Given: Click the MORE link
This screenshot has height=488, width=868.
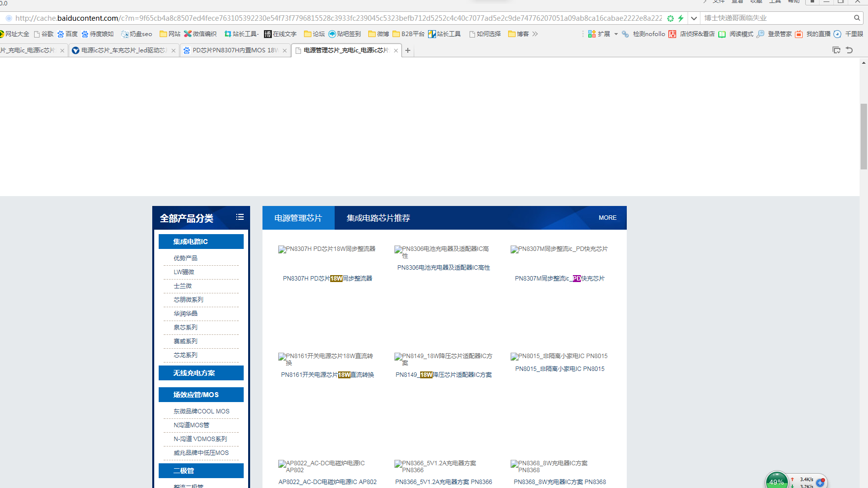Looking at the screenshot, I should click(607, 218).
